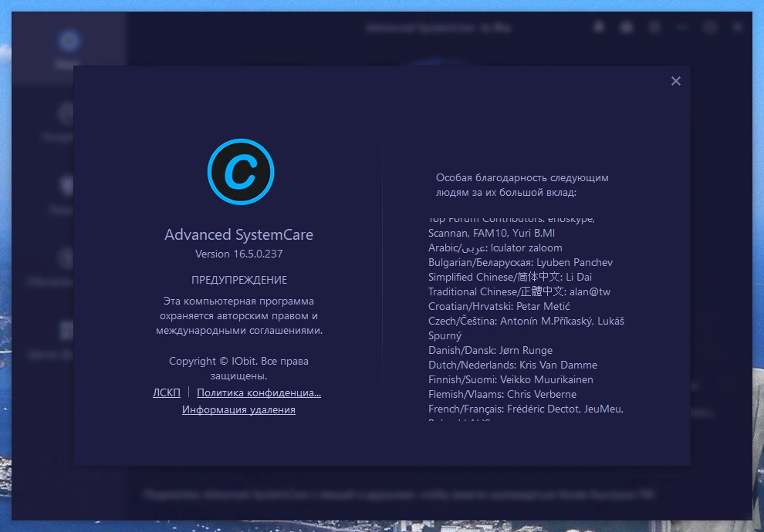
Task: Click the Traditional Chinese alan@tw line
Action: click(519, 291)
